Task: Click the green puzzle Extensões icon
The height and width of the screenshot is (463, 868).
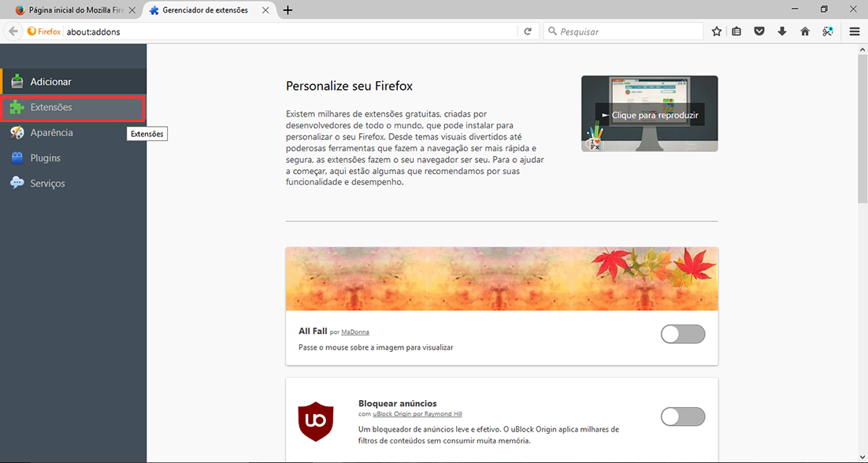Action: click(17, 107)
